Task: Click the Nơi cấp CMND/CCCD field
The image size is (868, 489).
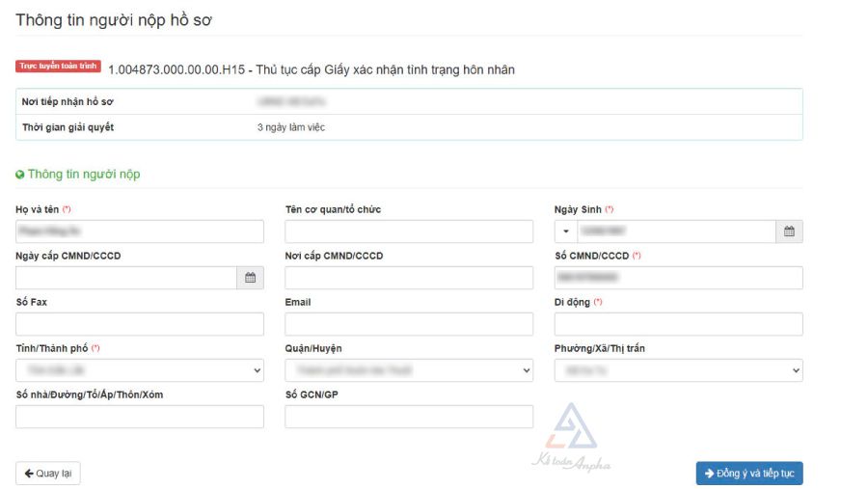Action: click(x=409, y=278)
